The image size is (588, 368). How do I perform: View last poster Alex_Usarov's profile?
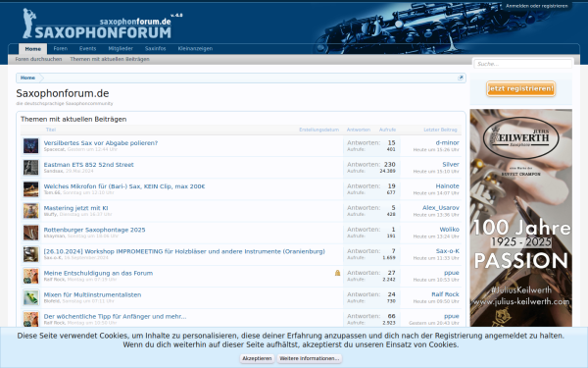[441, 208]
